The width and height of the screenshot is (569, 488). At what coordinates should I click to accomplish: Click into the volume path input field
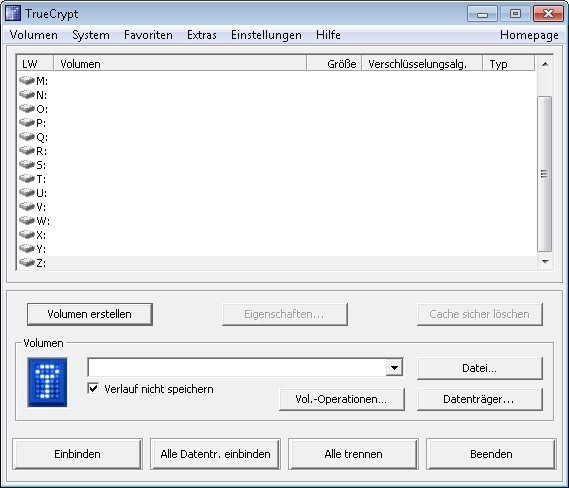coord(237,368)
